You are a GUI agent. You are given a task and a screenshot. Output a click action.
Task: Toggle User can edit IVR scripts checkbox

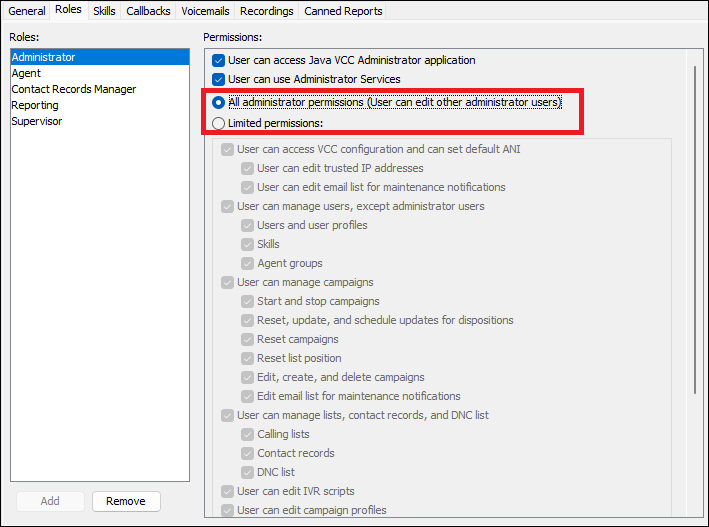227,491
